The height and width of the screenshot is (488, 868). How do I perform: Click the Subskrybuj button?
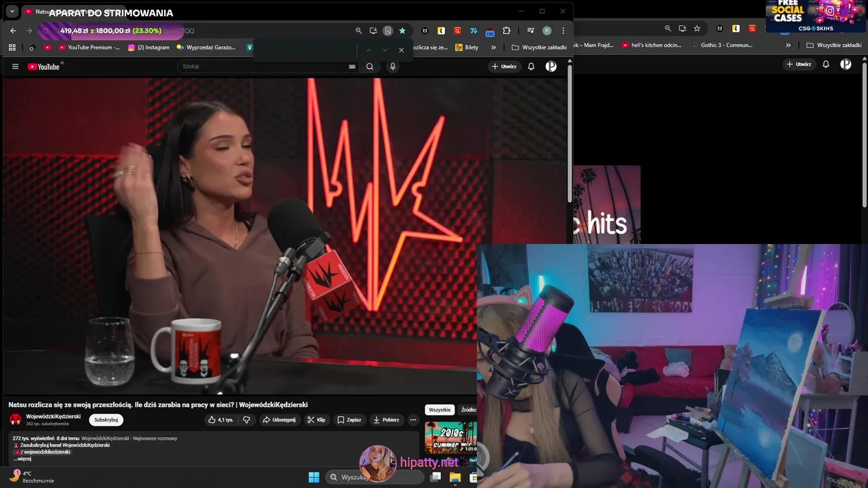(x=106, y=420)
